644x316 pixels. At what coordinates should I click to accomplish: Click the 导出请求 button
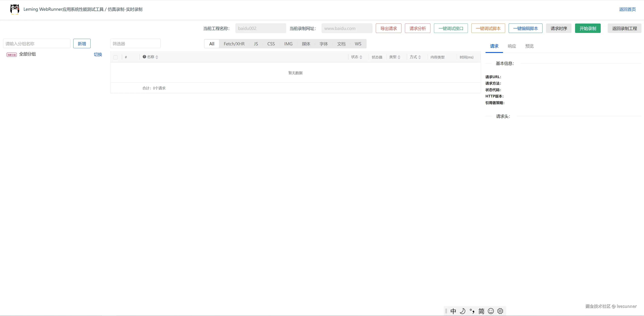tap(388, 28)
